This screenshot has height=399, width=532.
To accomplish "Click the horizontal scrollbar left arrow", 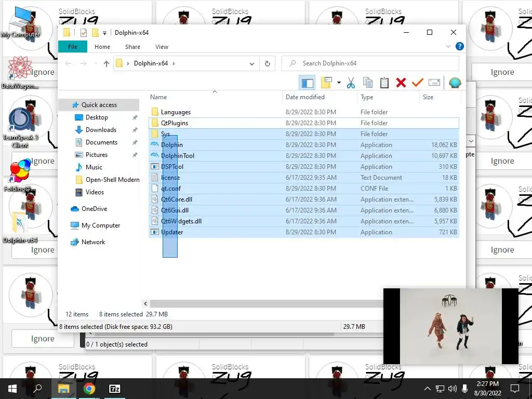I will [145, 303].
